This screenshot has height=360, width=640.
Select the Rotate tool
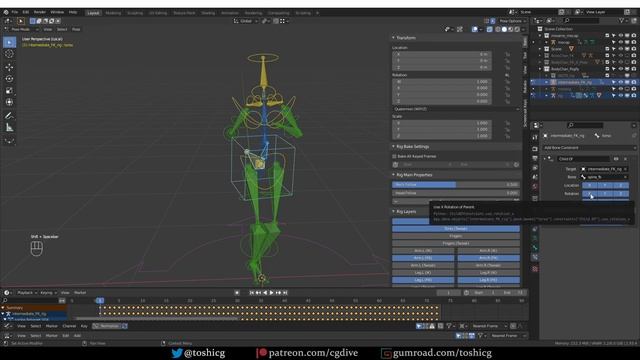9,79
